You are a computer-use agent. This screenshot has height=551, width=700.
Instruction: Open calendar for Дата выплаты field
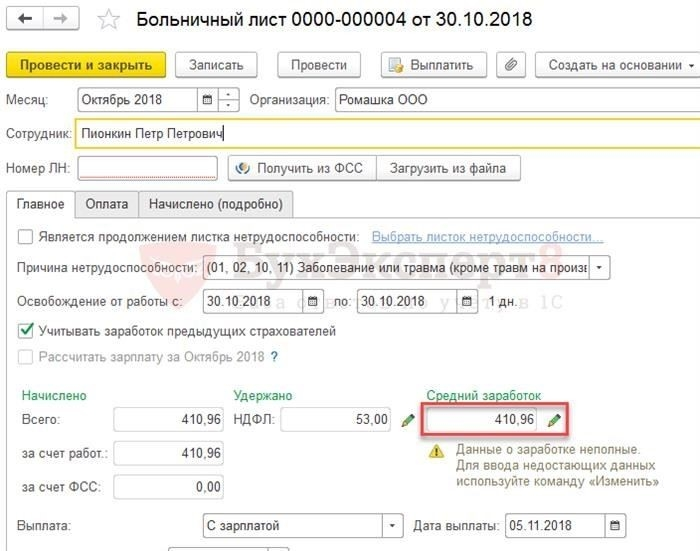tap(615, 526)
